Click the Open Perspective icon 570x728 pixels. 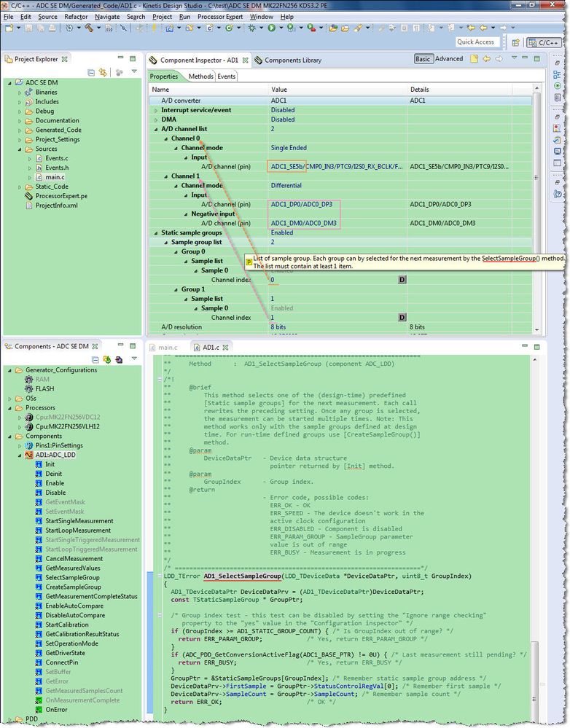[515, 42]
